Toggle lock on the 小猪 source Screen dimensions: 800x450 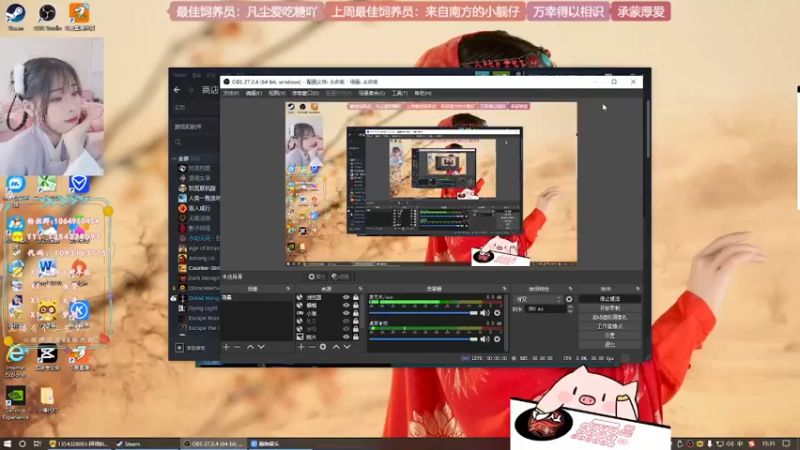coord(356,313)
